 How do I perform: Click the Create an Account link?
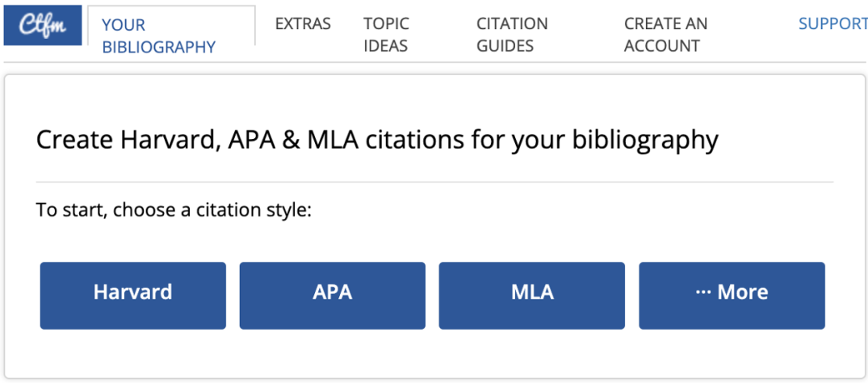665,35
